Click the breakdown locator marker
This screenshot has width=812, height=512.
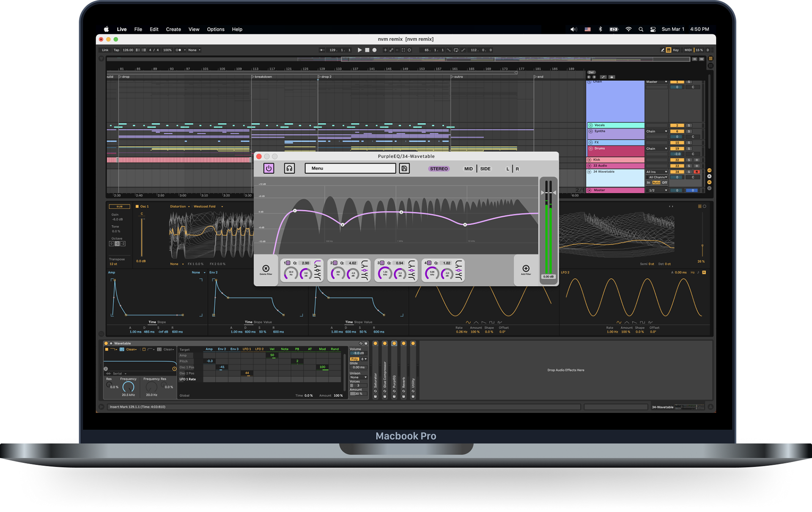(253, 77)
